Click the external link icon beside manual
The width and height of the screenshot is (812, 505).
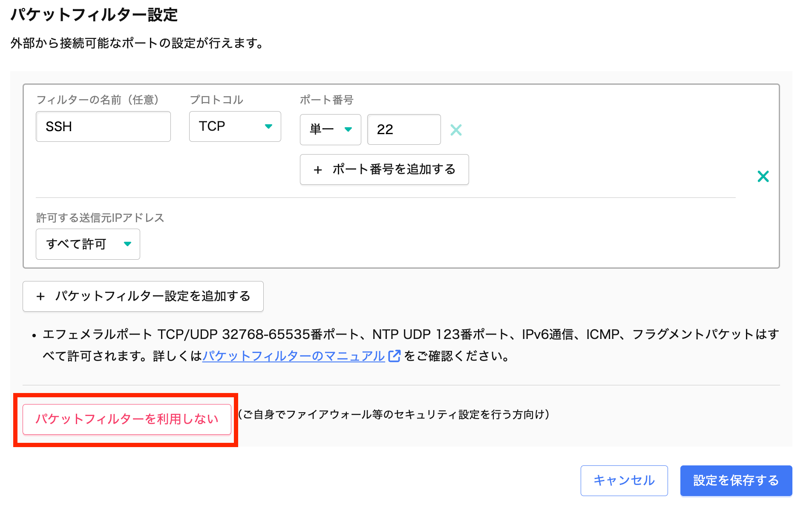pos(394,356)
